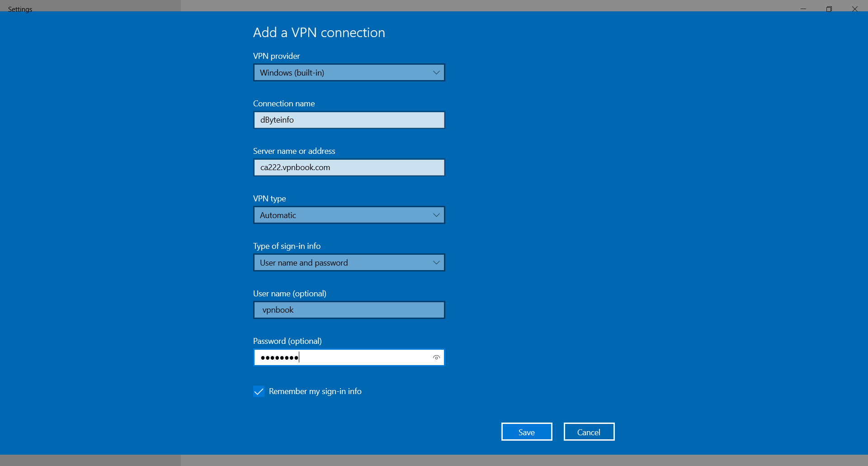868x466 pixels.
Task: Click the Password (optional) label
Action: pos(288,341)
